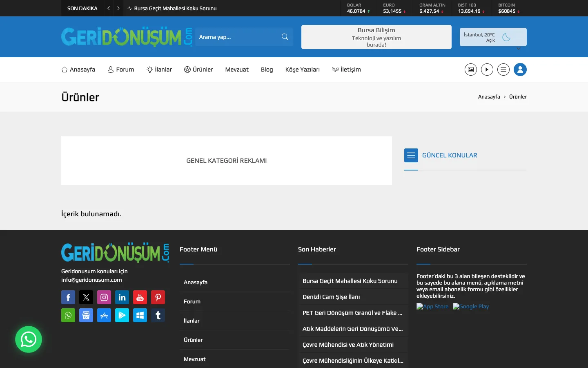Open 'Denizli Cam Şişe İlanı' footer news

331,297
